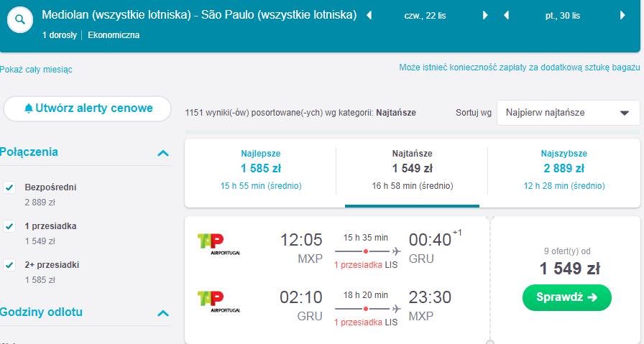This screenshot has height=344, width=644.
Task: Click the green Sprawdź button
Action: point(567,297)
